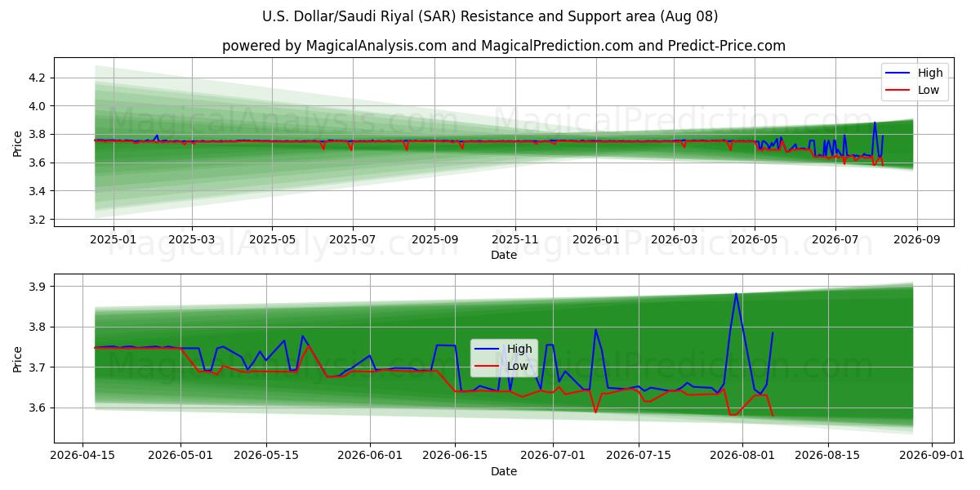Viewport: 980px width, 490px height.
Task: Click the blue spike near 2026-08 in top chart
Action: coord(875,123)
